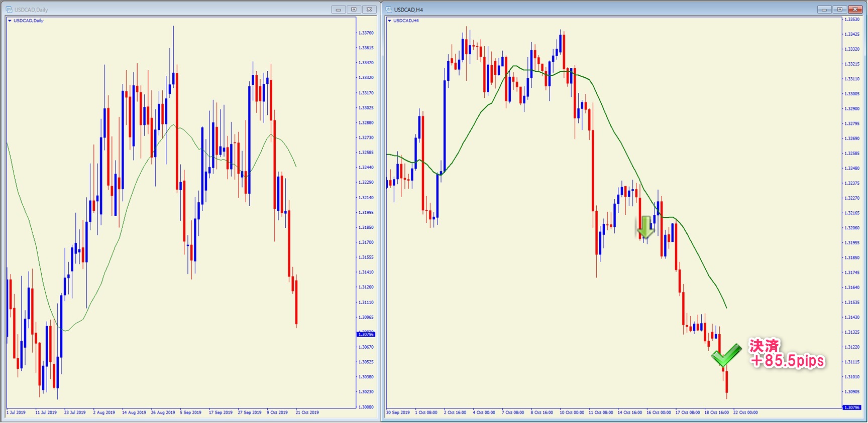868x423 pixels.
Task: Click the 1.33760 price on Daily axis
Action: coord(366,33)
